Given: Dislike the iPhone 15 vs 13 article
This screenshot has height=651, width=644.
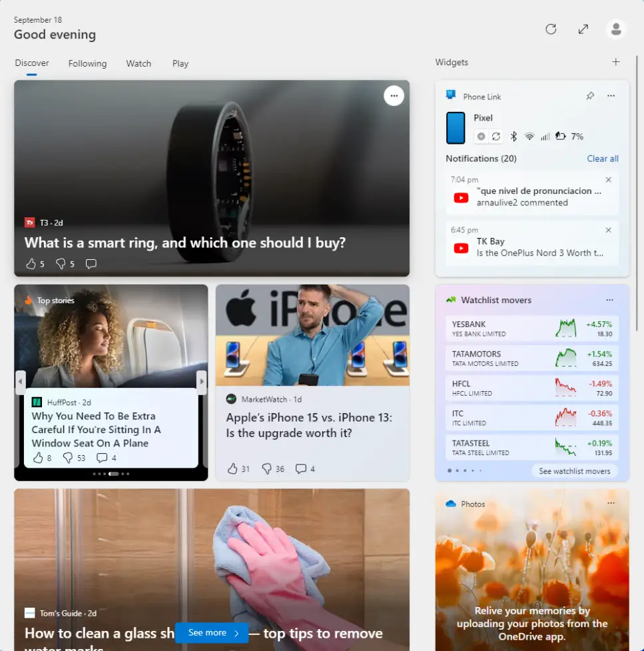Looking at the screenshot, I should coord(267,468).
